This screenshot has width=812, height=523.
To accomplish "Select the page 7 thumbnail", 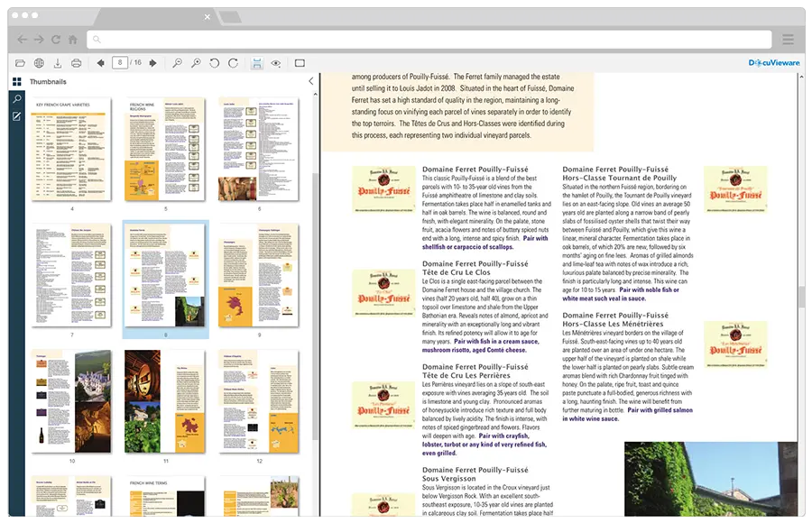I will tap(71, 275).
